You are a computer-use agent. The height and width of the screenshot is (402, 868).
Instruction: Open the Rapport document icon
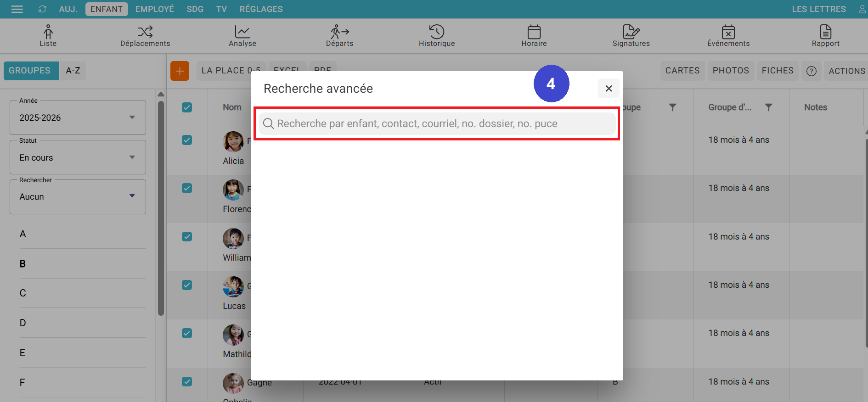tap(825, 32)
